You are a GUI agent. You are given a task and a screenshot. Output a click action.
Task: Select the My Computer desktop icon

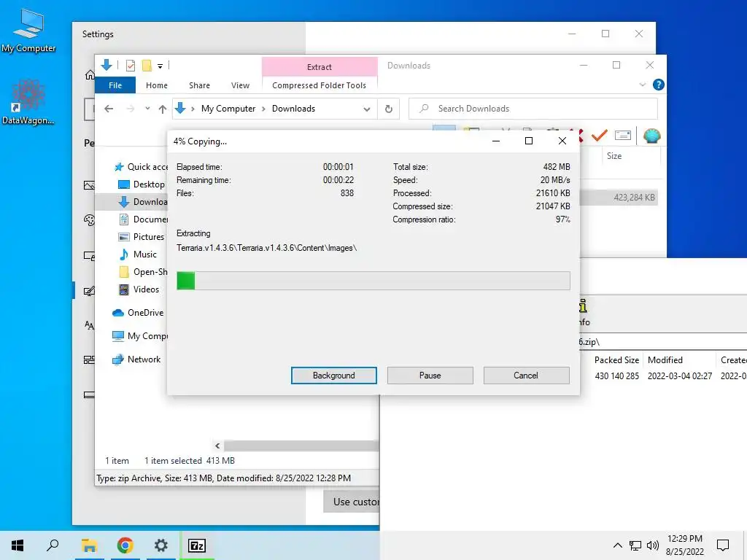pyautogui.click(x=28, y=30)
